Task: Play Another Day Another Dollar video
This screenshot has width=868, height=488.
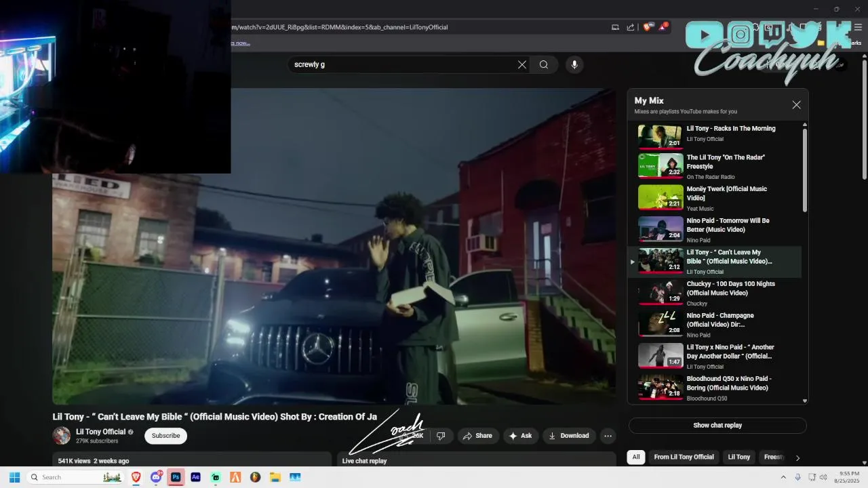Action: point(714,357)
